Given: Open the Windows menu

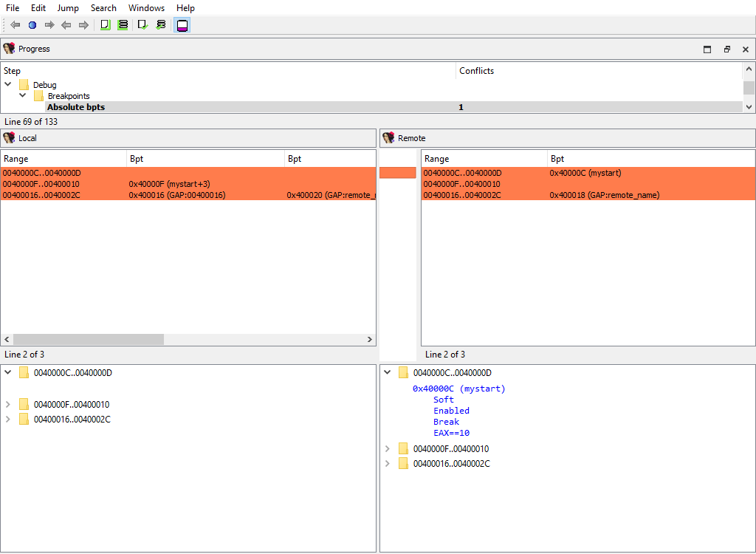Looking at the screenshot, I should [x=146, y=8].
